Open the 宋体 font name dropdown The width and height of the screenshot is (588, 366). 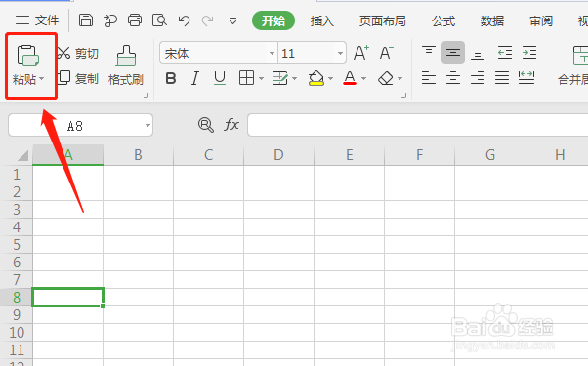tap(272, 54)
